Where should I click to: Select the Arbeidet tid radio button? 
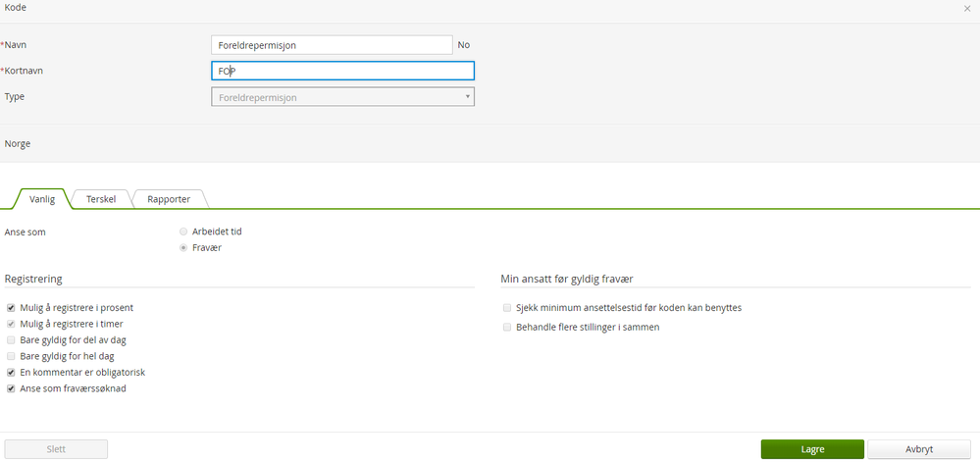(183, 231)
